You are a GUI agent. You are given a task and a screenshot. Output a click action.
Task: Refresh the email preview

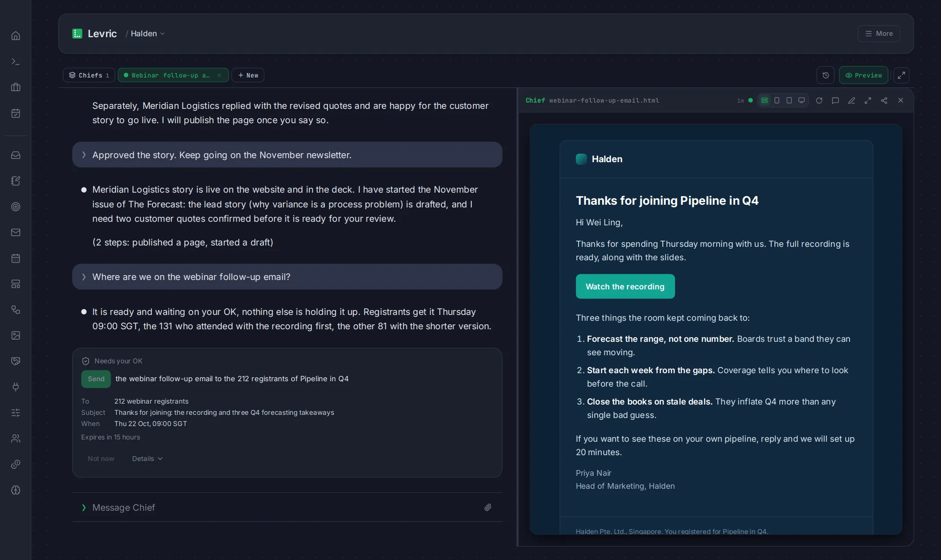coord(819,100)
